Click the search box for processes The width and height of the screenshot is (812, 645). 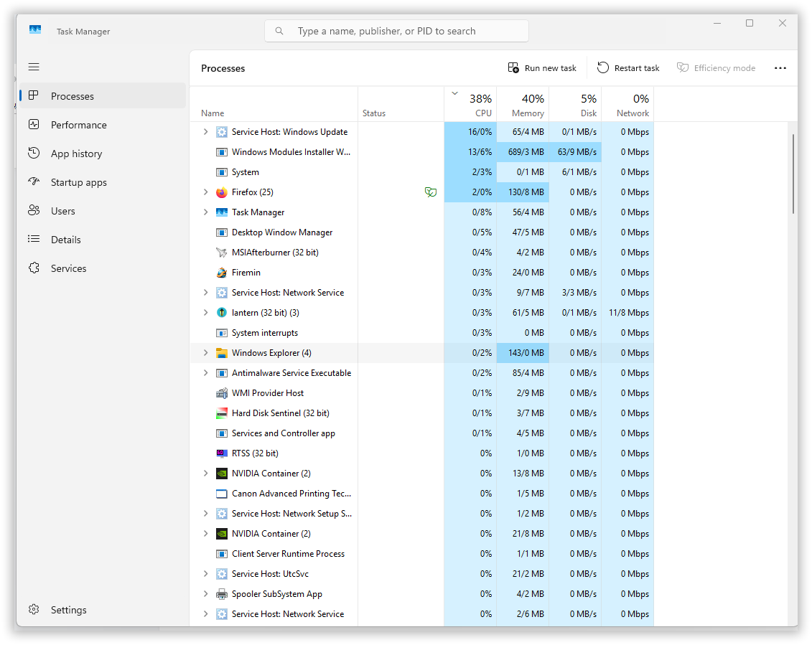coord(396,31)
